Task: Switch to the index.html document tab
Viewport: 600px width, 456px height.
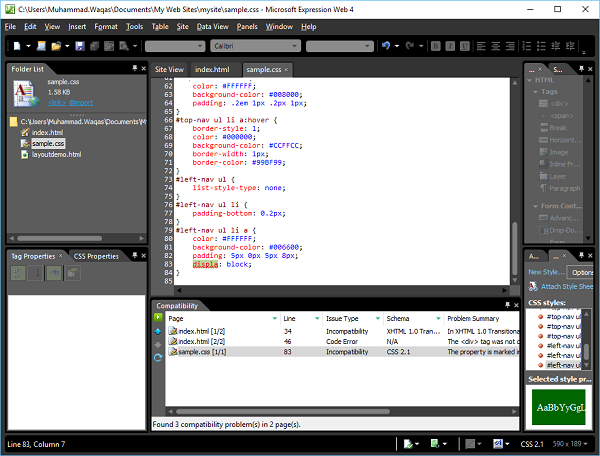Action: point(212,69)
